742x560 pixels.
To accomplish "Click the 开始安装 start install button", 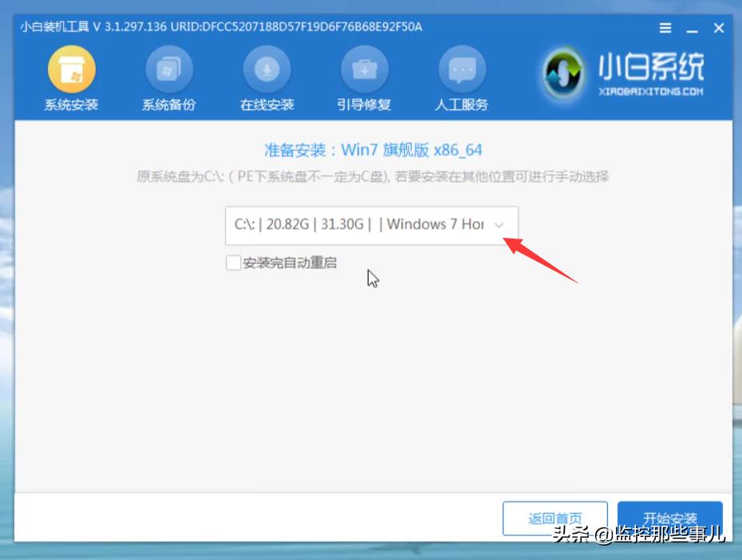I will [670, 518].
